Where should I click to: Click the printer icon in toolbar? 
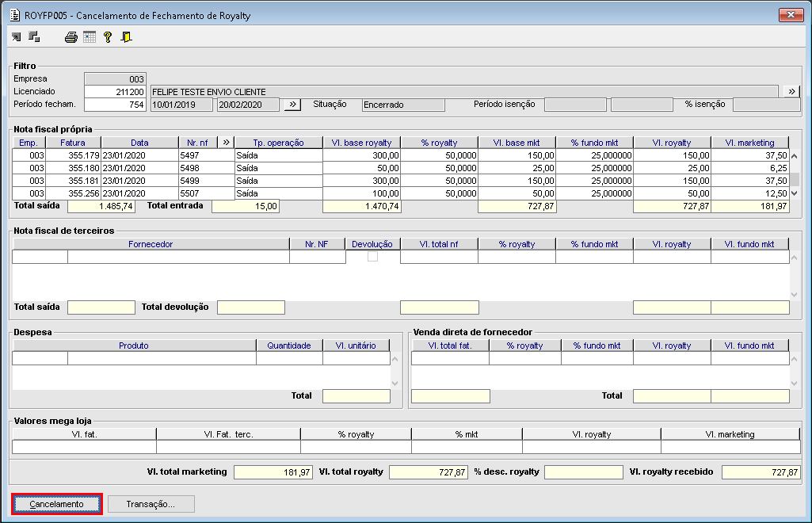coord(71,37)
